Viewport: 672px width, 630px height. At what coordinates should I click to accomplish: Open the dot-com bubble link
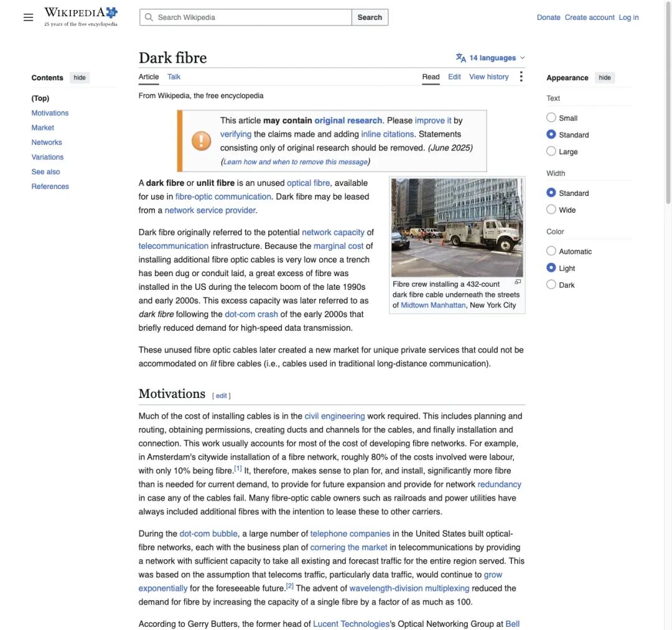(x=208, y=534)
